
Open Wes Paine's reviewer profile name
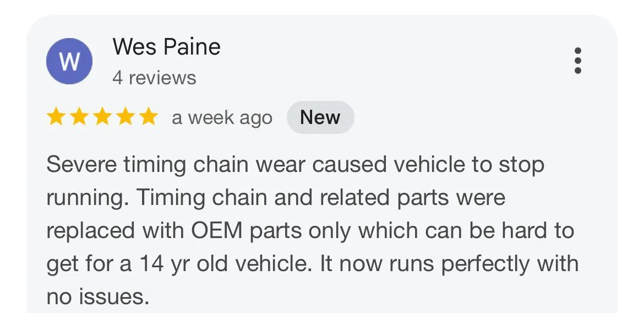click(166, 46)
